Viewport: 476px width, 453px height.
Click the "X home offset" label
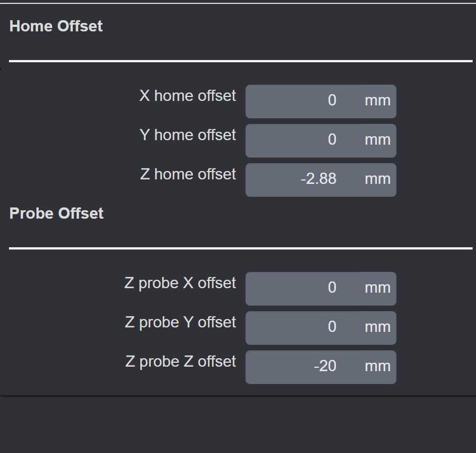(x=188, y=96)
